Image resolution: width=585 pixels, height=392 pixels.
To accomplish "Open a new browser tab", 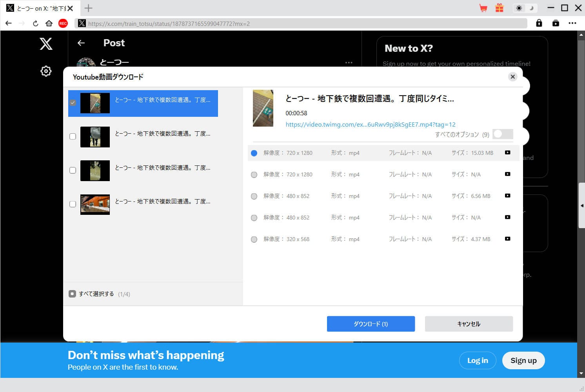I will tap(89, 8).
